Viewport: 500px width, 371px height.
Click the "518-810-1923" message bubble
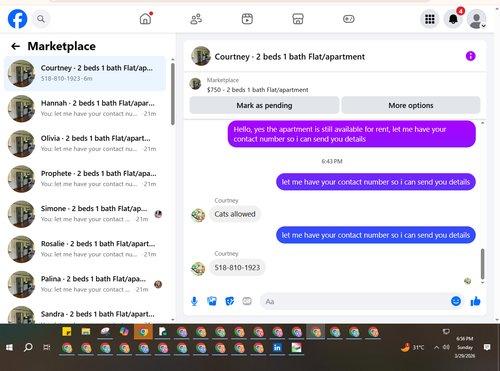237,268
